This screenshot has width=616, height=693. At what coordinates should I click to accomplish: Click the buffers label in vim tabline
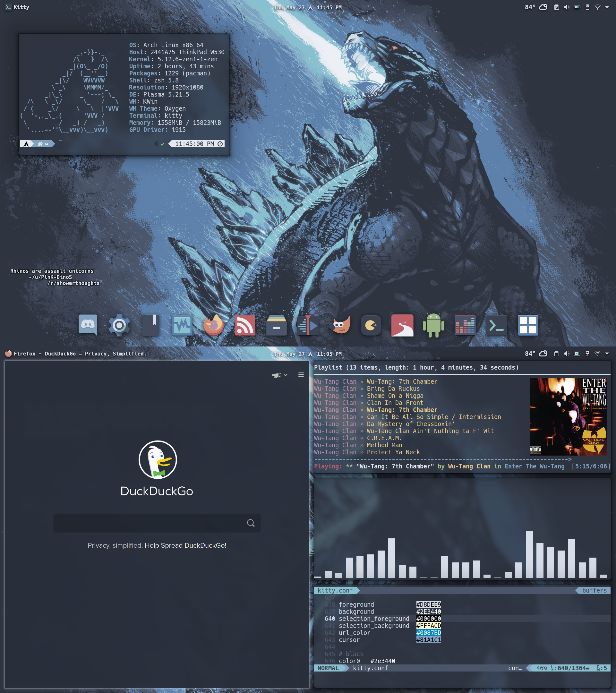point(594,590)
